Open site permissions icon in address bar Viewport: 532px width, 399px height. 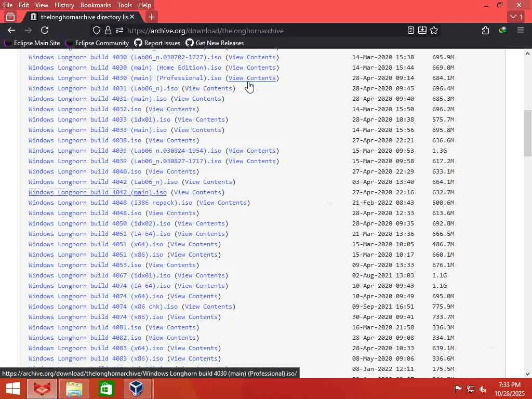pyautogui.click(x=119, y=31)
